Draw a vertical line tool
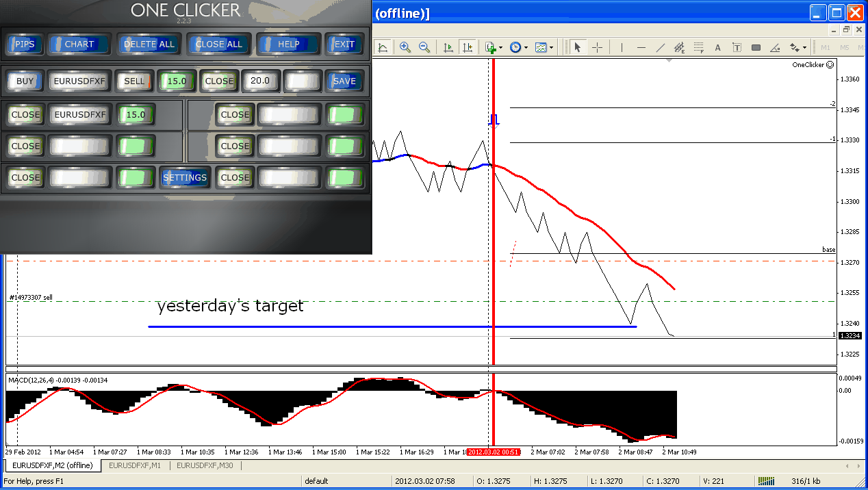The height and width of the screenshot is (490, 868). 622,47
